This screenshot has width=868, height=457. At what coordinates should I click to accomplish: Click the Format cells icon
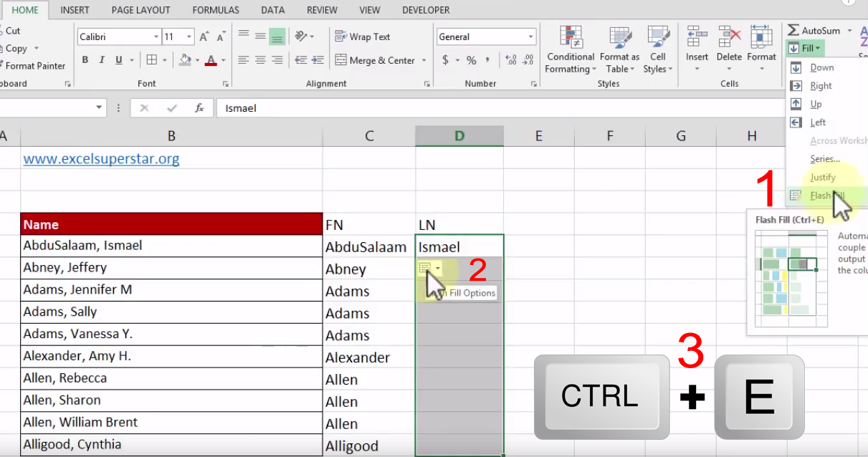point(761,37)
